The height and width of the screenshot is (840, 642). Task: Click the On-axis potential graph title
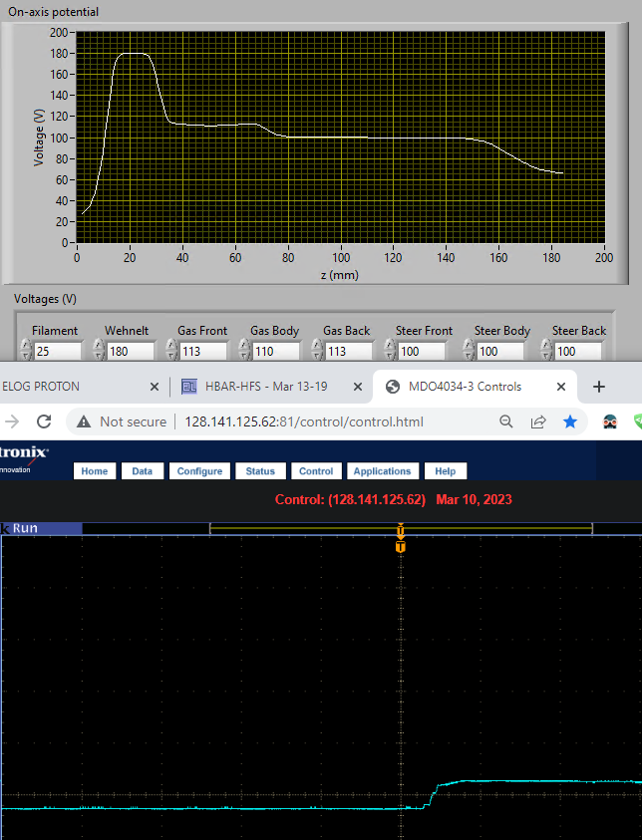[54, 12]
